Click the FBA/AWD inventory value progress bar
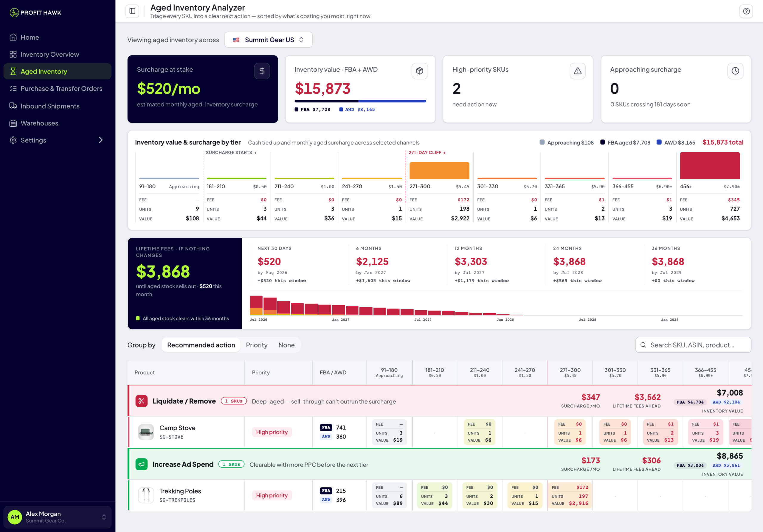 [x=360, y=101]
